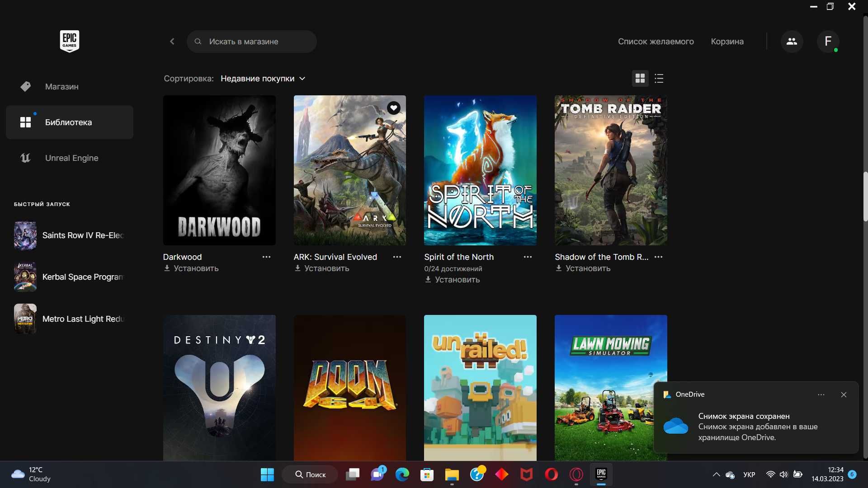Screen dimensions: 868x488
Task: Go back with the arrow button
Action: [x=172, y=42]
